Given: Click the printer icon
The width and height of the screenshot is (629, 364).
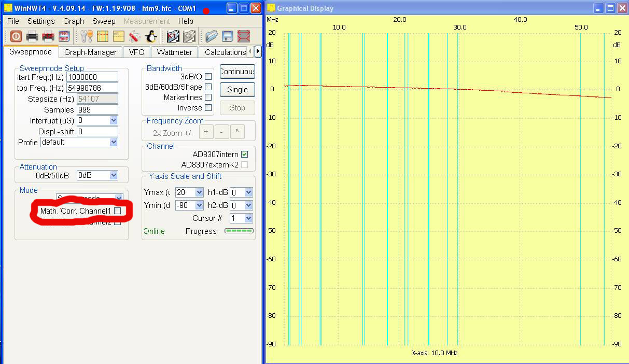Looking at the screenshot, I should [32, 36].
